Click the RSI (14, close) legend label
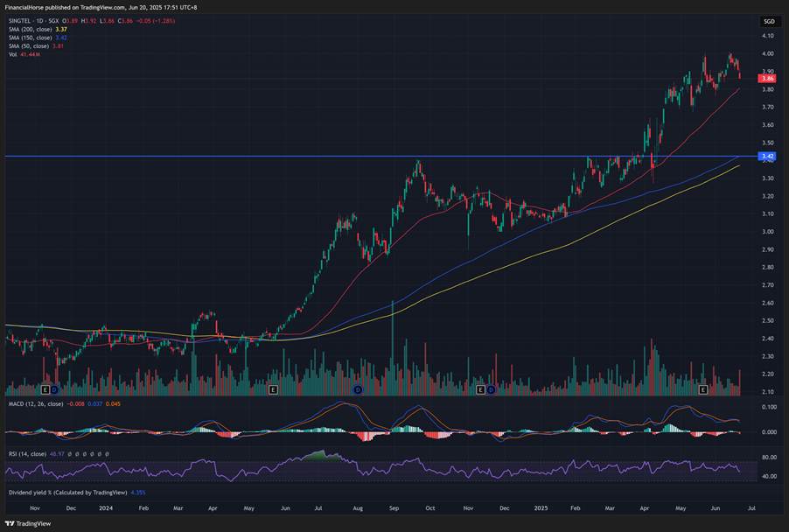 (x=27, y=454)
